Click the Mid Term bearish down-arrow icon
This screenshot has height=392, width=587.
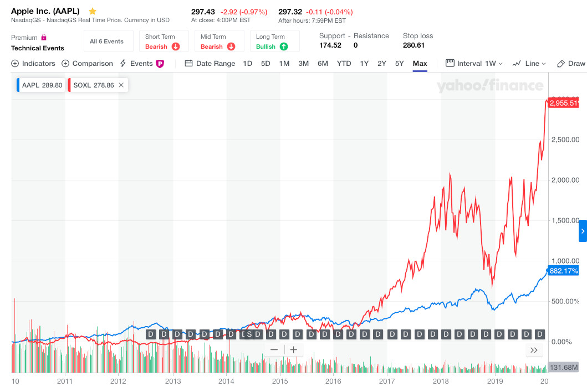(x=231, y=47)
